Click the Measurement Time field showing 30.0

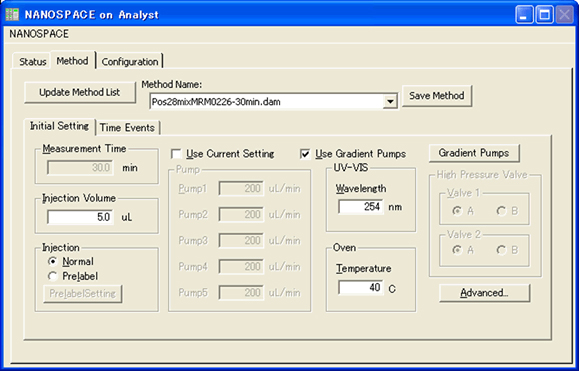point(80,168)
